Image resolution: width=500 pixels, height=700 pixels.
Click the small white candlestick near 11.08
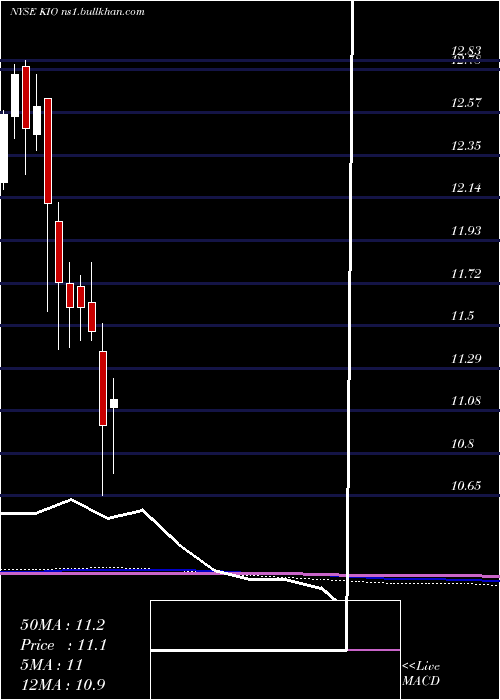[114, 404]
